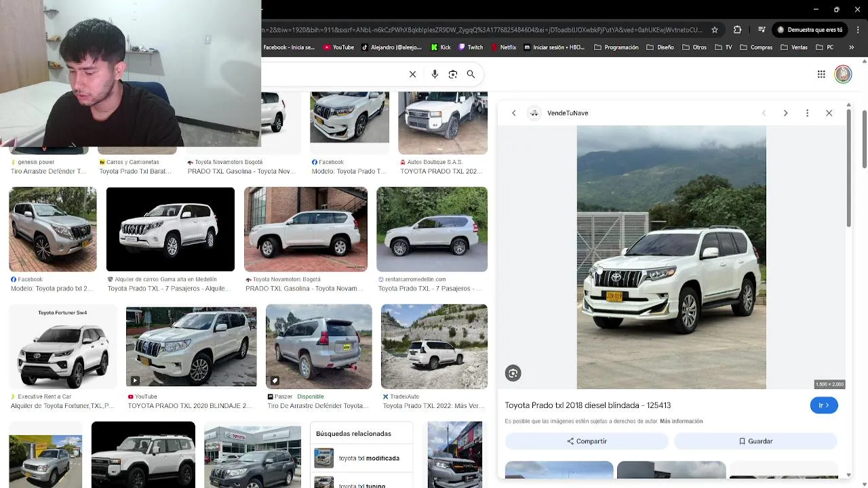Show hidden bookmarks with the double chevron
Viewport: 868px width, 488px height.
tap(852, 47)
